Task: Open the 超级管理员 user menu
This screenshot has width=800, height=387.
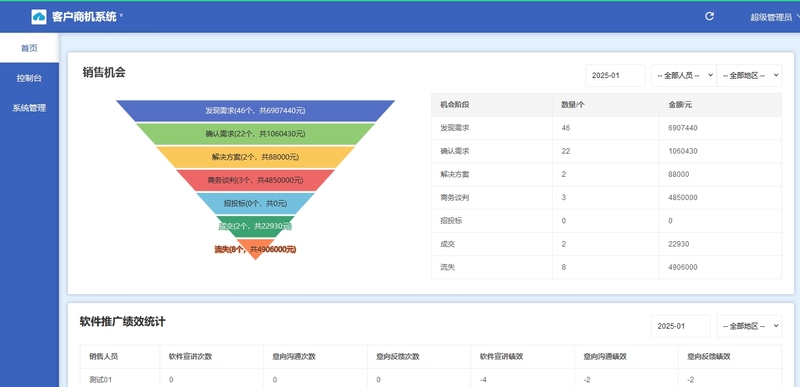Action: tap(774, 17)
